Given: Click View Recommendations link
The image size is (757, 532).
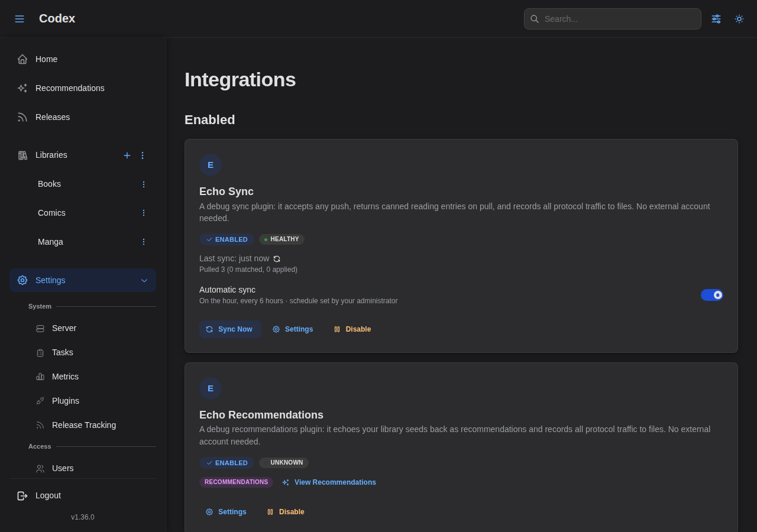Looking at the screenshot, I should click(x=329, y=482).
